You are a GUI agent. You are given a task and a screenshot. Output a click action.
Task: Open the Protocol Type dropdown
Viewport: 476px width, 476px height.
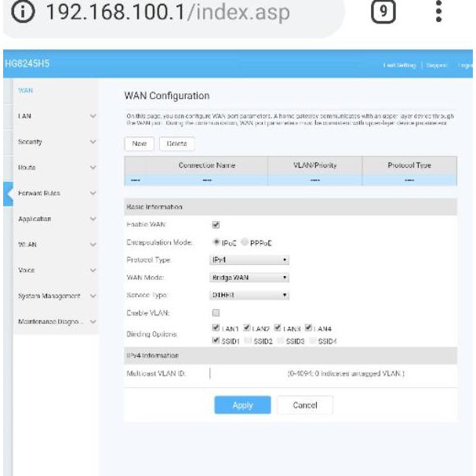click(249, 260)
